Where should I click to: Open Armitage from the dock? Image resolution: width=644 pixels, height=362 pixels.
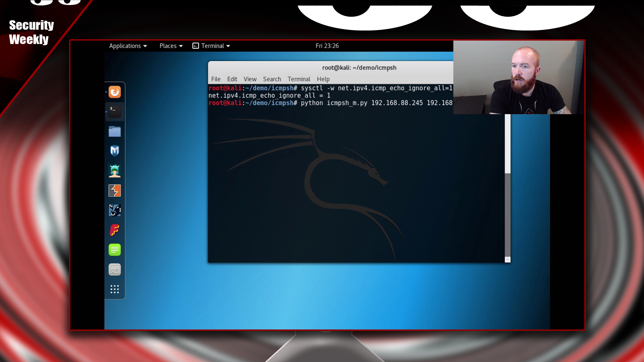click(114, 171)
